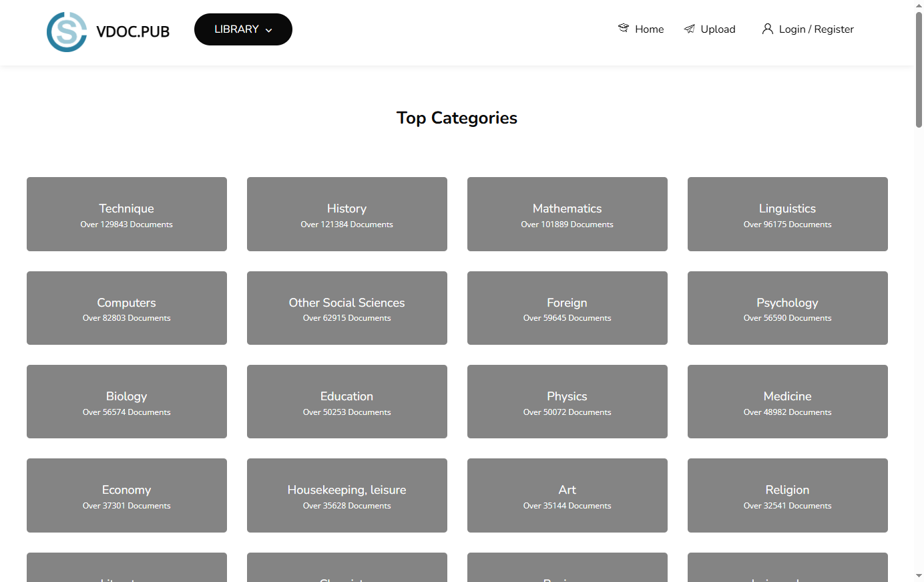Viewport: 924px width, 582px height.
Task: Click the 'Over 129843 Documents' text
Action: [127, 225]
